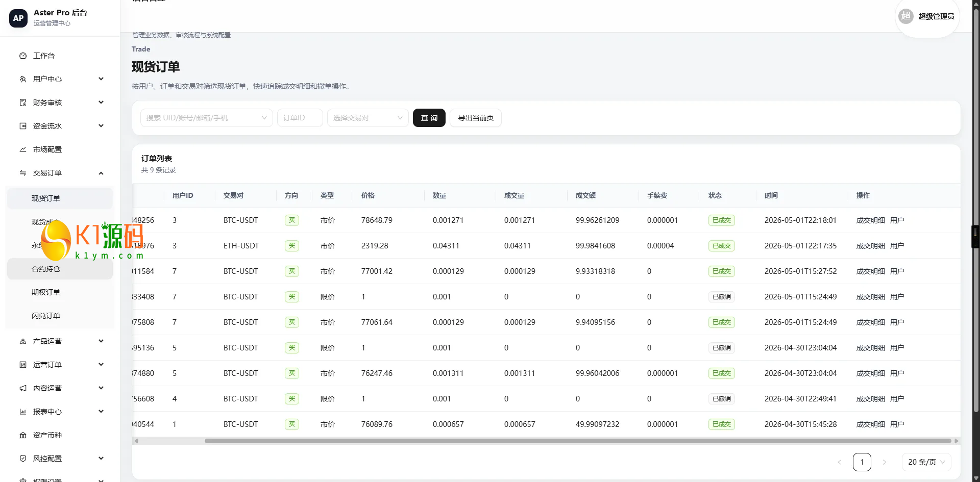Expand 用户中心 menu chevron
The width and height of the screenshot is (980, 482).
click(x=101, y=79)
